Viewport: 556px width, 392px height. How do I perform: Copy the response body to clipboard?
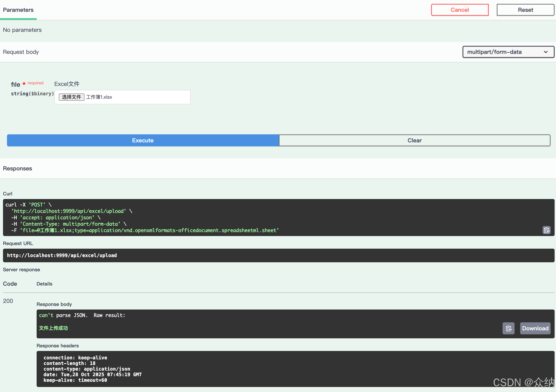click(508, 328)
